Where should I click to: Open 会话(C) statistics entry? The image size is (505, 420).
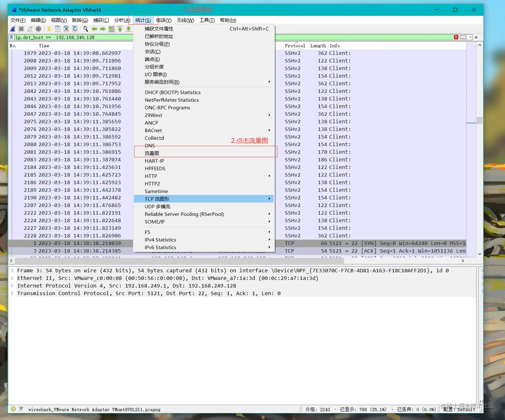click(x=204, y=52)
